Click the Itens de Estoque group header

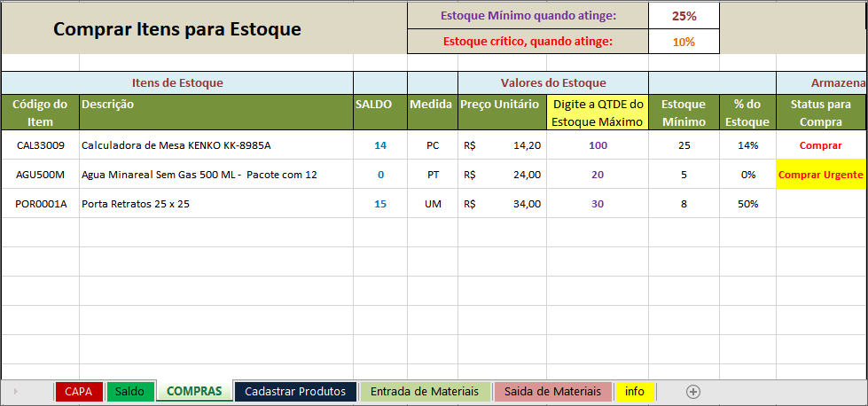[x=177, y=83]
